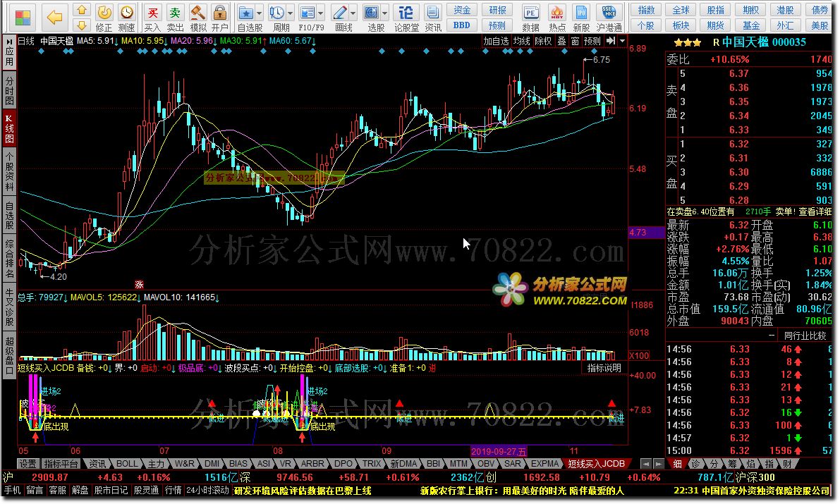Toggle 除权 ex-rights adjustment
The image size is (840, 504).
[543, 41]
